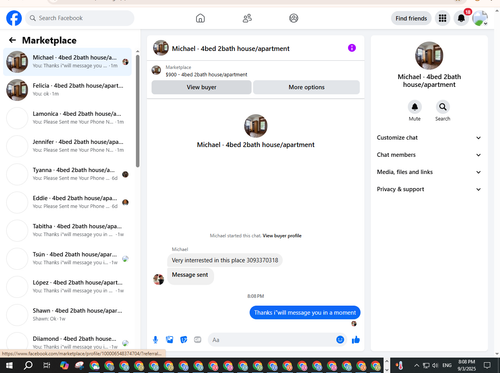Click the Search Facebook field

(80, 18)
